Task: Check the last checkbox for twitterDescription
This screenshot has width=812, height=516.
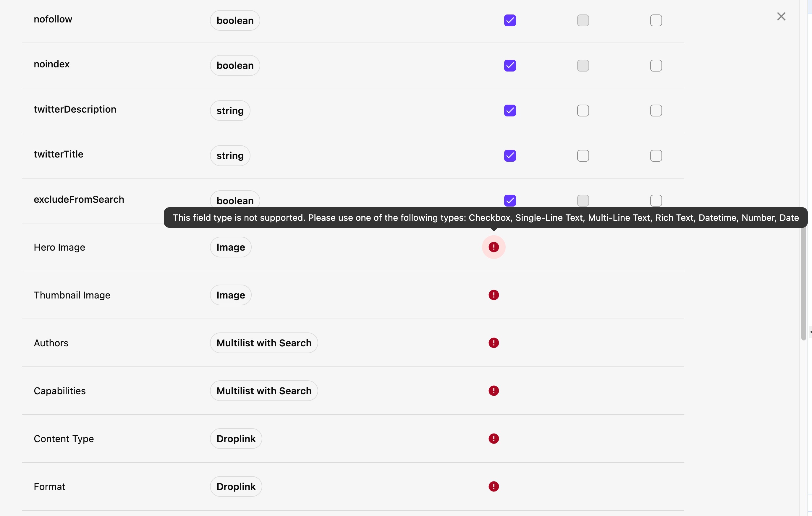Action: 656,110
